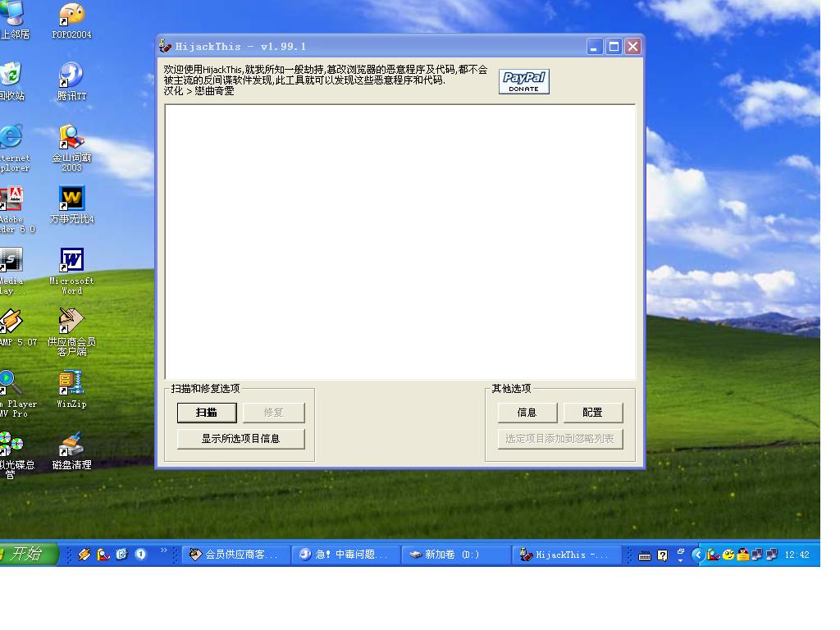Open the 配置 (Config) button
The height and width of the screenshot is (630, 840).
click(592, 413)
